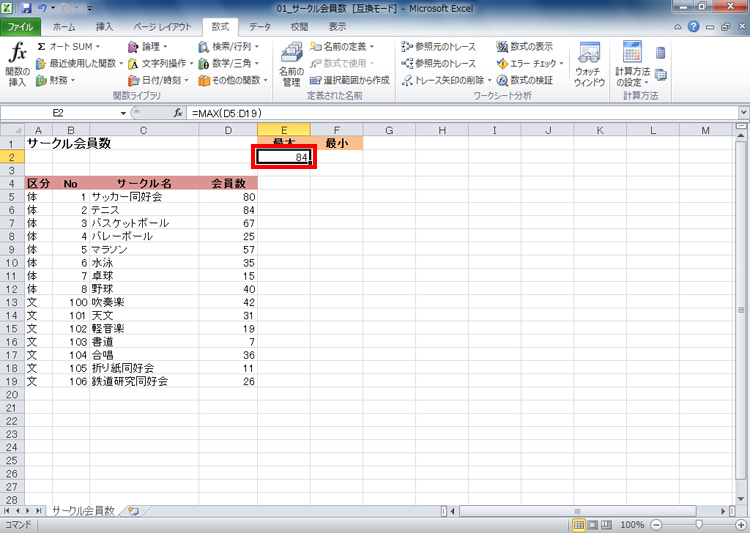Expand the formula bar with its chevron
750x533 pixels.
743,113
